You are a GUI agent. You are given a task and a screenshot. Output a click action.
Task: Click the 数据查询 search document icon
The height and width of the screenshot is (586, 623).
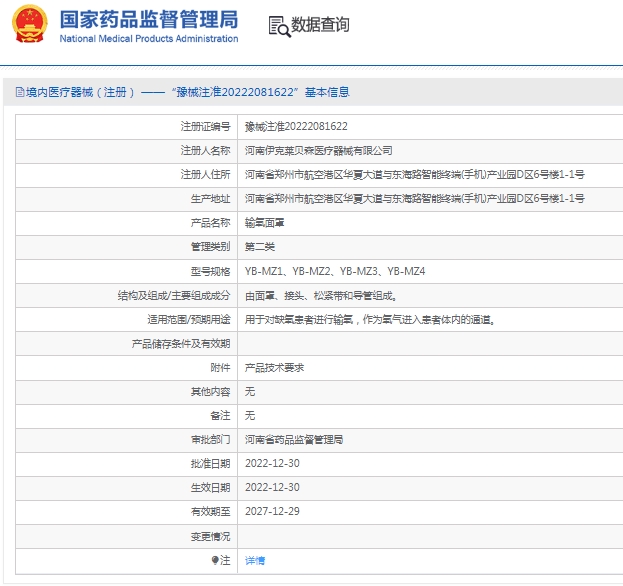point(279,26)
